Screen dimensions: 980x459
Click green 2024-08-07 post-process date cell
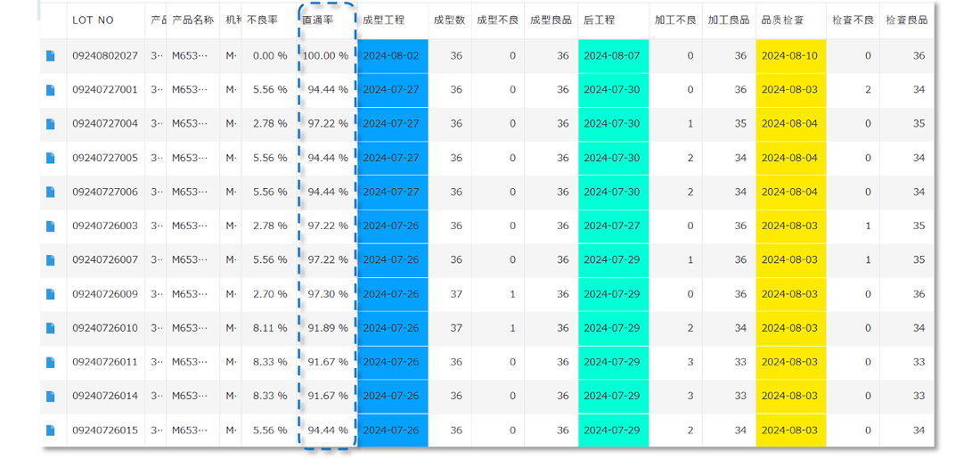613,55
